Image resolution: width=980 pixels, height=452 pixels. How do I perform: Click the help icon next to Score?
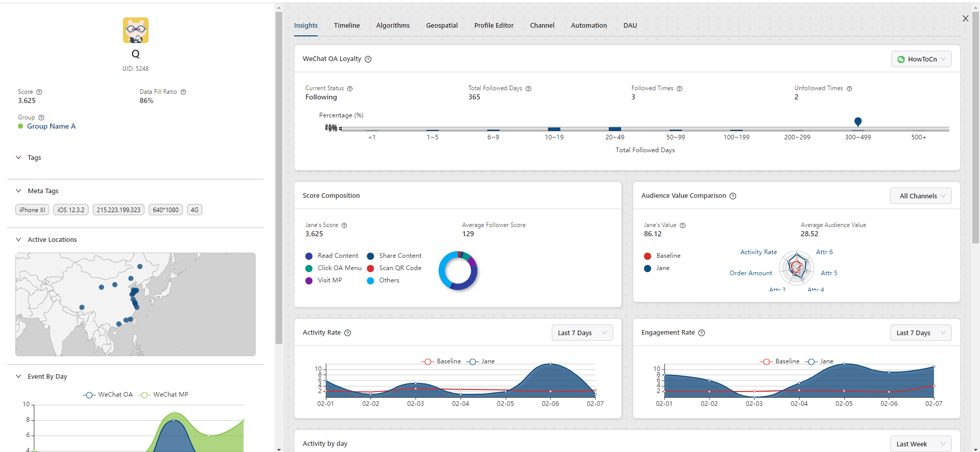tap(39, 92)
